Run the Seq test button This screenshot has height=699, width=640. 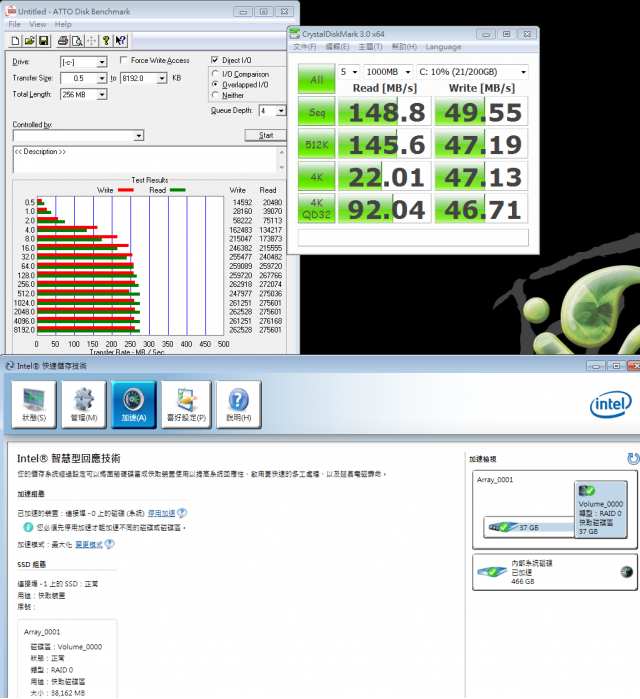point(316,112)
